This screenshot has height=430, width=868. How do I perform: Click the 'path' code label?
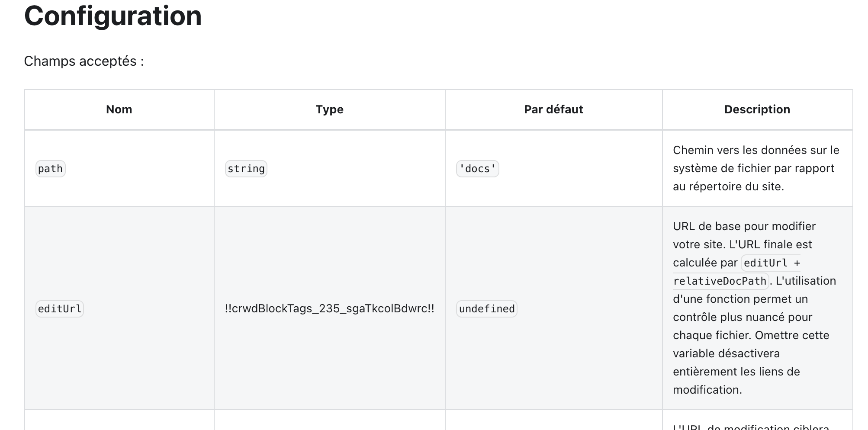point(50,169)
